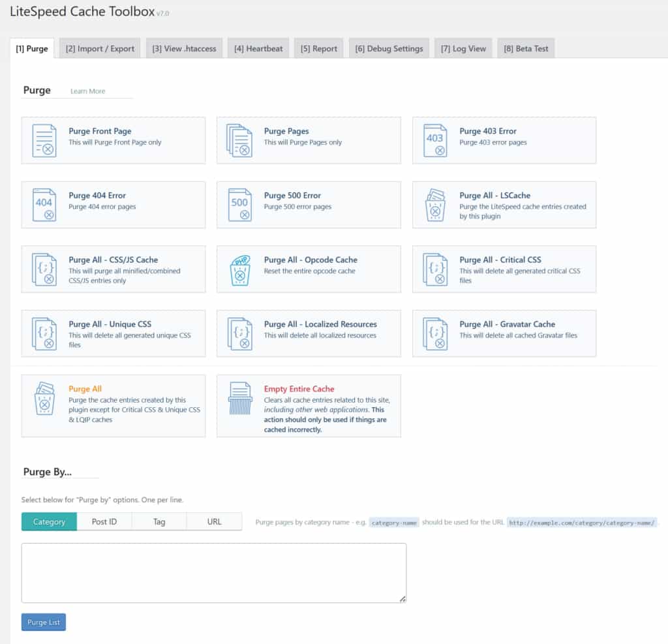Click the Purge 500 Error page icon

click(x=239, y=205)
